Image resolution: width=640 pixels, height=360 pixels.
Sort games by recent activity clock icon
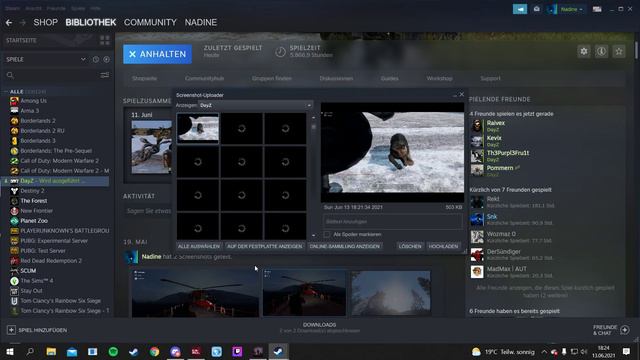point(96,59)
